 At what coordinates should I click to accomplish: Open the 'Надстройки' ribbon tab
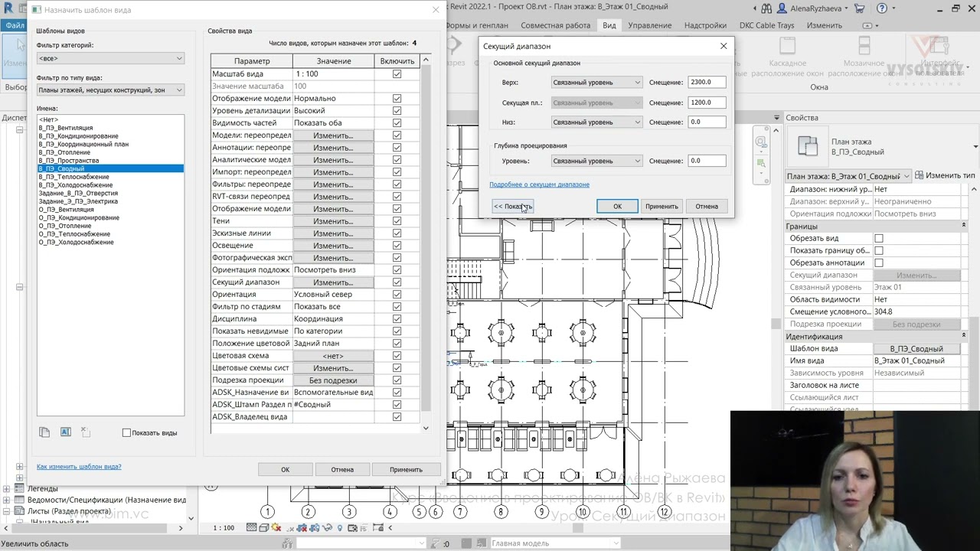[x=705, y=25]
